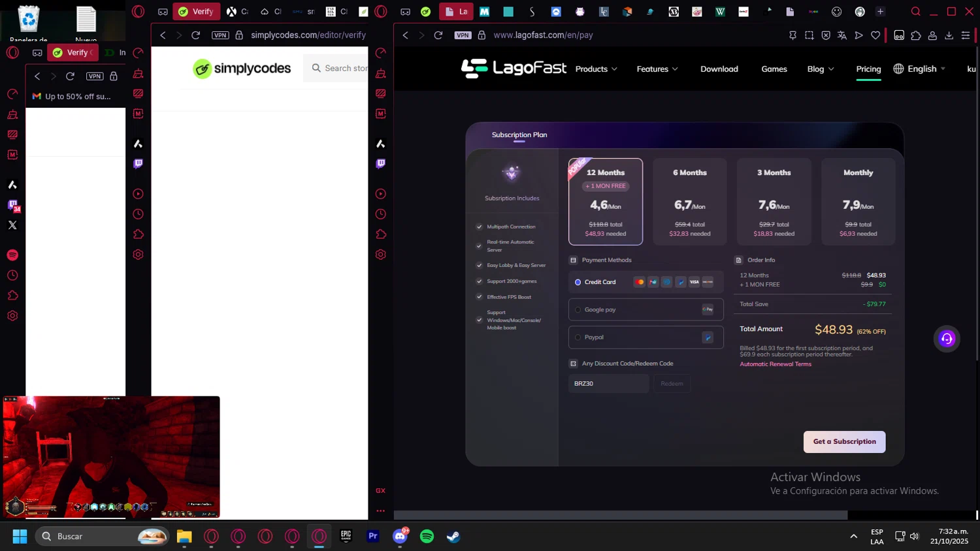The height and width of the screenshot is (551, 980).
Task: Choose the 6 Months plan card
Action: [x=690, y=202]
